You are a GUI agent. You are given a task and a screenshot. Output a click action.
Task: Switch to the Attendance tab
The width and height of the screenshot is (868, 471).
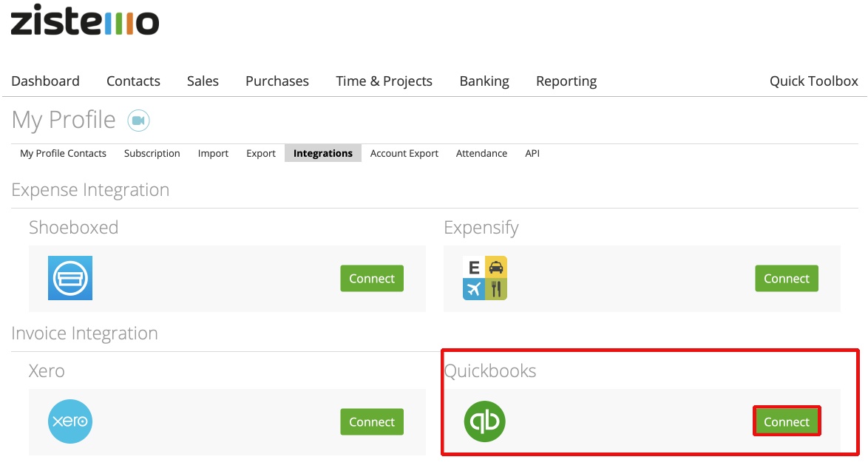482,153
